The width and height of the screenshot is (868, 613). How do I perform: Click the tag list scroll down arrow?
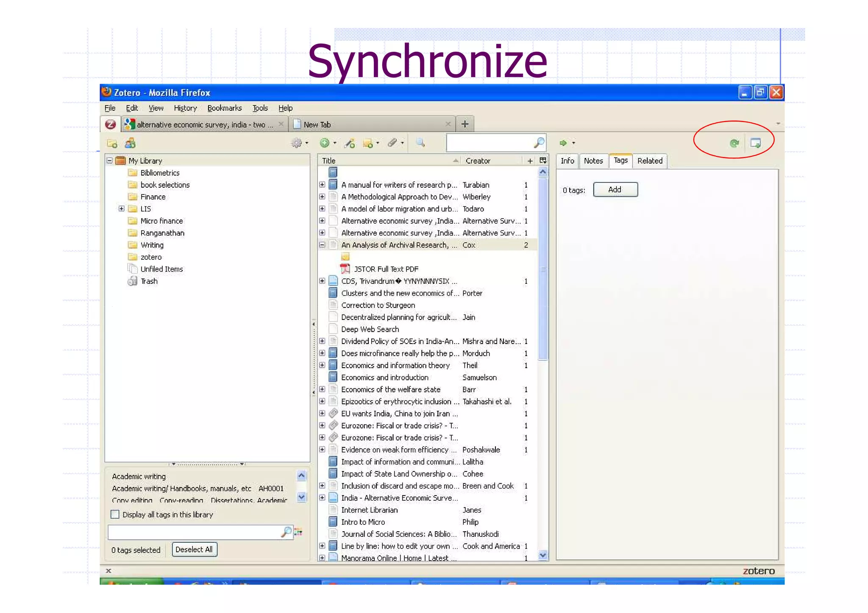point(301,497)
